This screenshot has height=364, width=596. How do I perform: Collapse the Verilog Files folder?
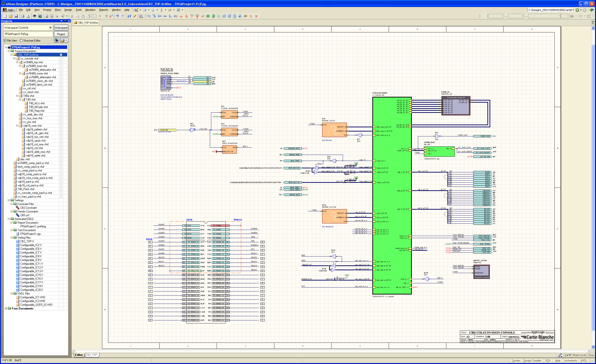11,238
